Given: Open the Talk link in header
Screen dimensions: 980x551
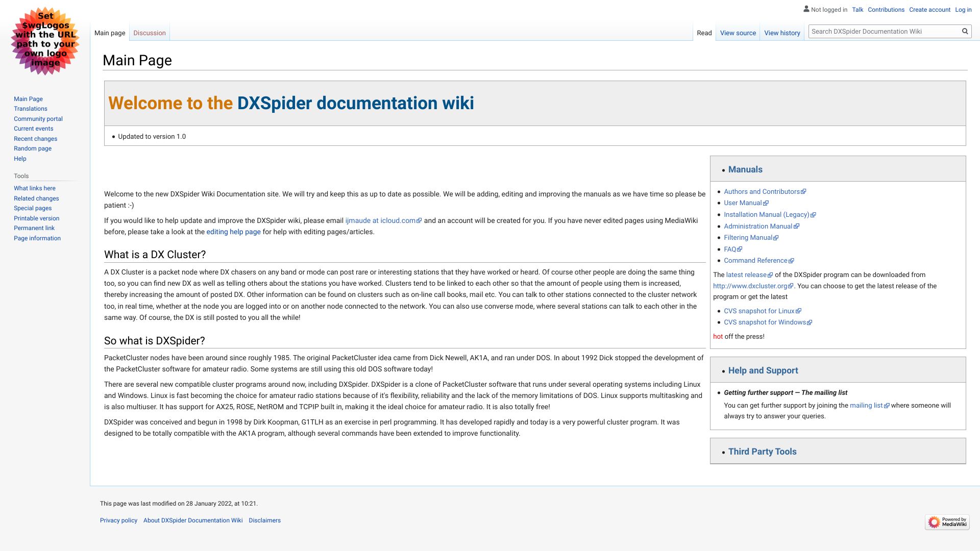Looking at the screenshot, I should tap(857, 10).
